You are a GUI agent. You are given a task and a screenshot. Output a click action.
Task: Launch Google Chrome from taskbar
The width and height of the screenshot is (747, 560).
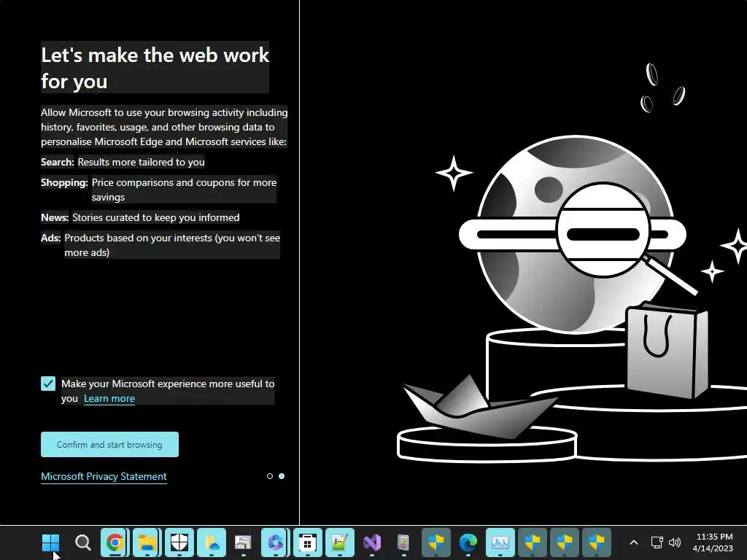[x=115, y=542]
